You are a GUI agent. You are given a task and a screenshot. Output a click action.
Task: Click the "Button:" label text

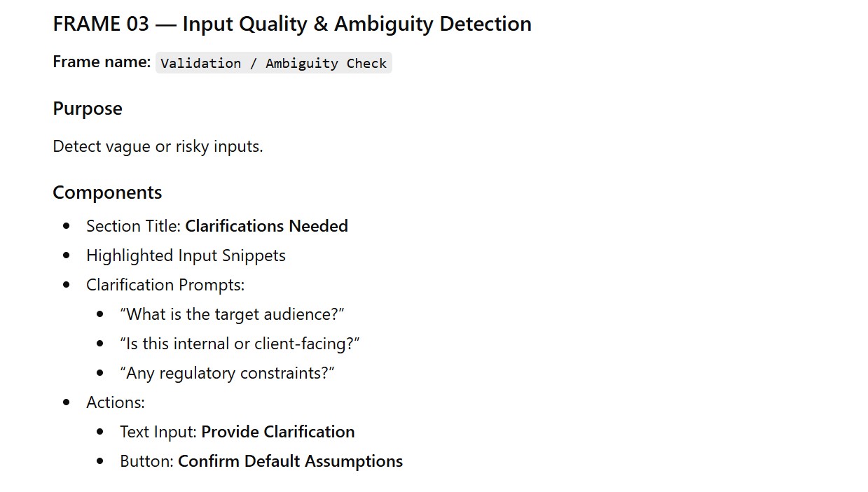(146, 461)
